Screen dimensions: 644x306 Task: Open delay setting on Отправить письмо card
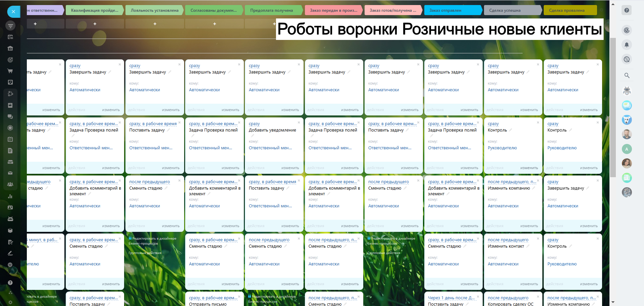[213, 298]
